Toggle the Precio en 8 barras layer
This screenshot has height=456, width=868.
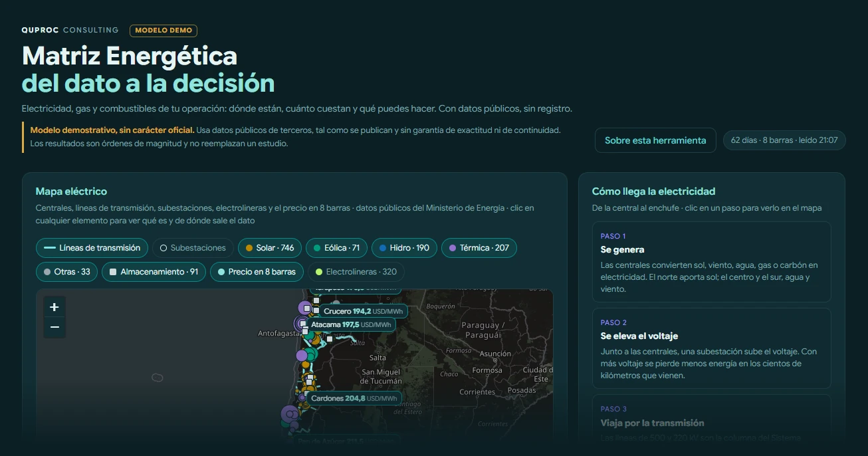[257, 272]
